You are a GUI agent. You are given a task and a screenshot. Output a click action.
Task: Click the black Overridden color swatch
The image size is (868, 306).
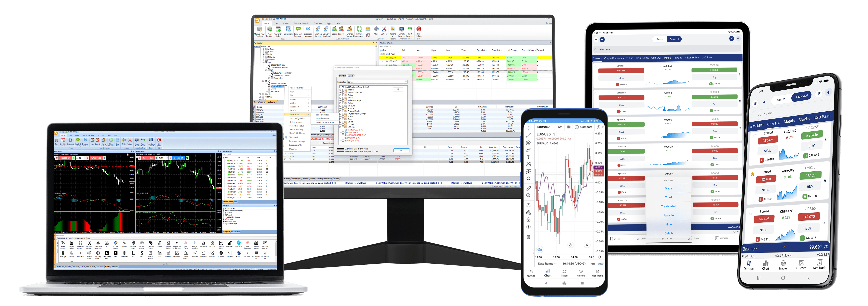pos(341,149)
